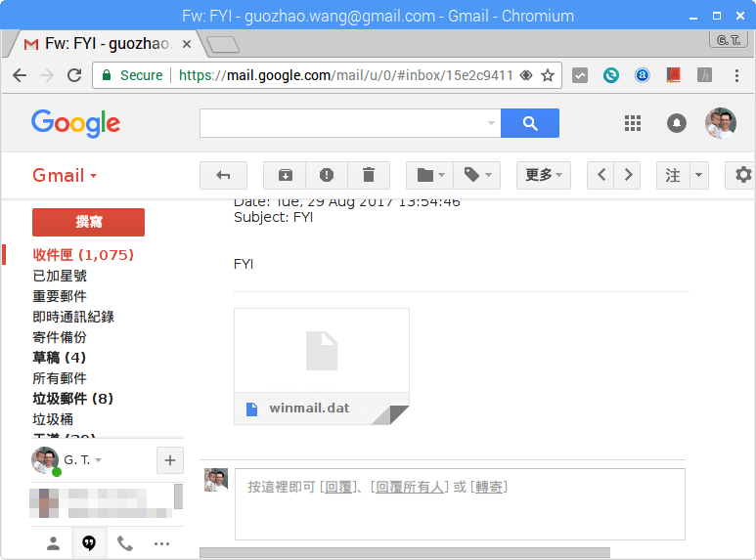Show Hangouts conversations icon
This screenshot has height=560, width=756.
(89, 543)
